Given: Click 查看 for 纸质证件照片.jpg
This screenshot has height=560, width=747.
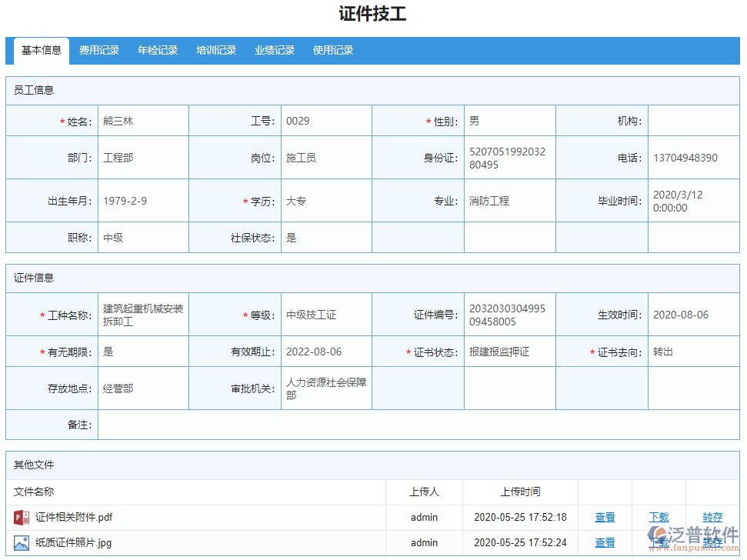Looking at the screenshot, I should [605, 543].
